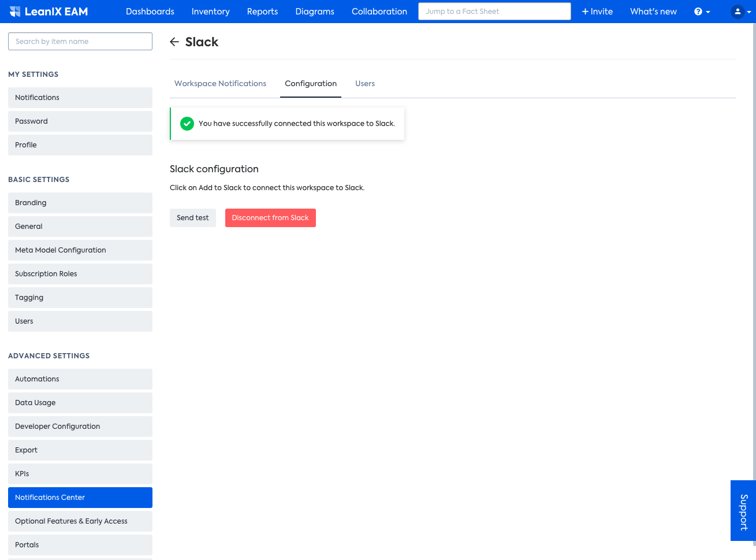Open the Support side tab
Image resolution: width=756 pixels, height=560 pixels.
[x=743, y=511]
